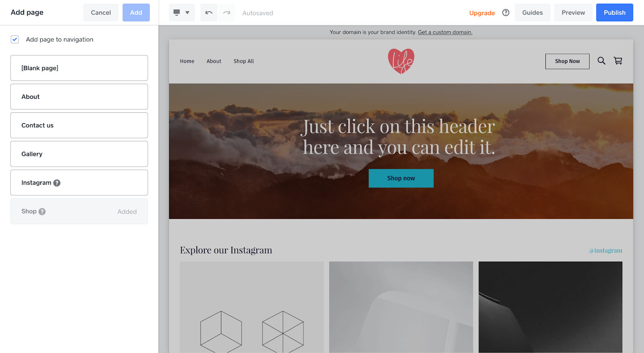The height and width of the screenshot is (353, 644).
Task: Open the help question mark icon
Action: [x=506, y=12]
